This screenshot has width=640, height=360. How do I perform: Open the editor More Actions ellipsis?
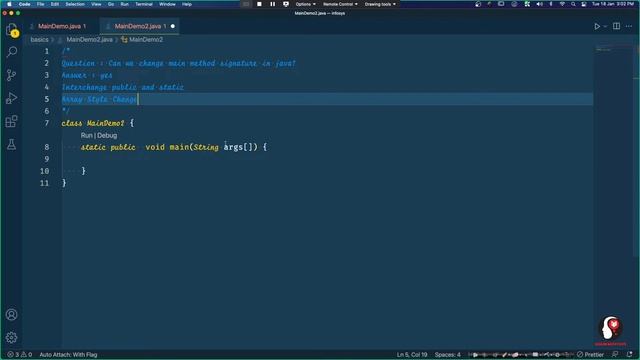629,26
